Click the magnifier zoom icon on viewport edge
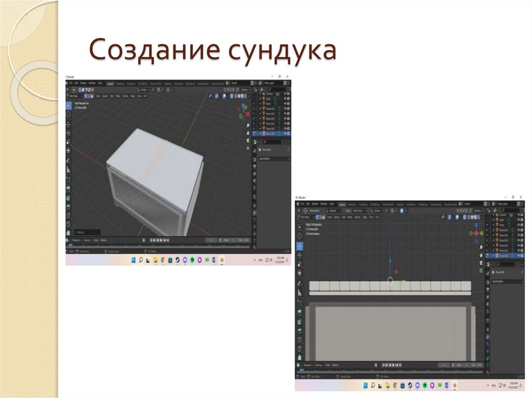Viewport: 532px width, 398px height. pyautogui.click(x=248, y=126)
